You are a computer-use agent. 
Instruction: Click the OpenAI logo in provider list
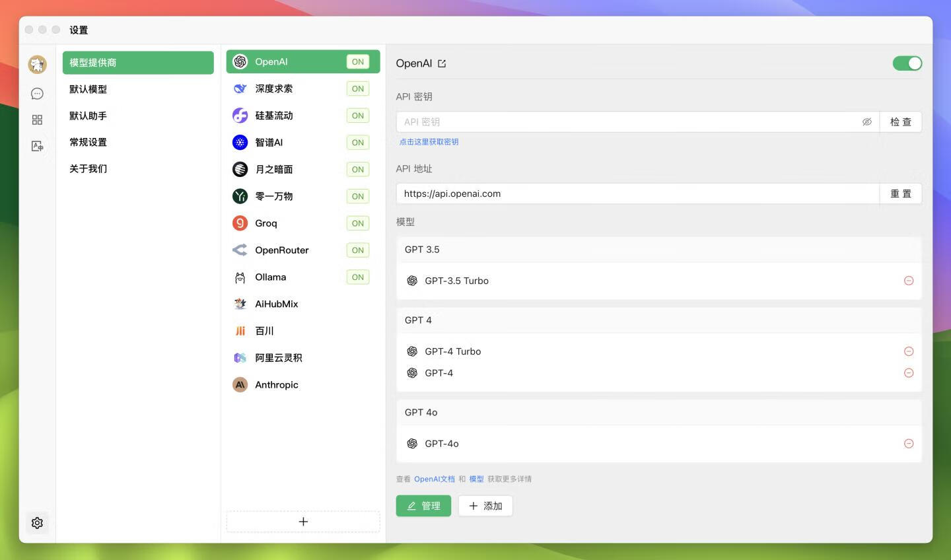pos(240,61)
